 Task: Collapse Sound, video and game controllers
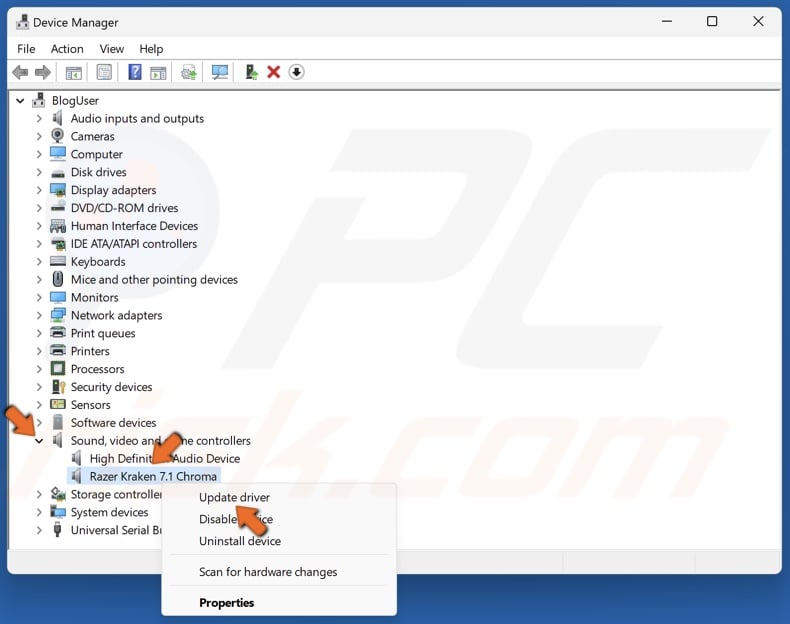pos(39,441)
